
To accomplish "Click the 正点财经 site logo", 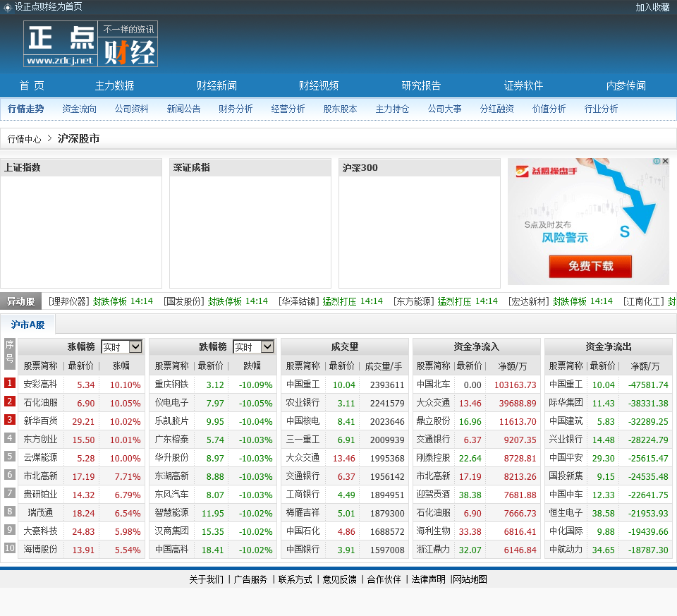I will (x=91, y=44).
